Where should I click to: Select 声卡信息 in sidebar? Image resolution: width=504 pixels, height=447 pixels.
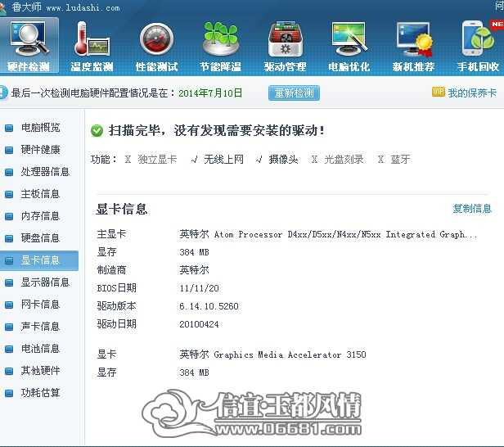(x=40, y=327)
